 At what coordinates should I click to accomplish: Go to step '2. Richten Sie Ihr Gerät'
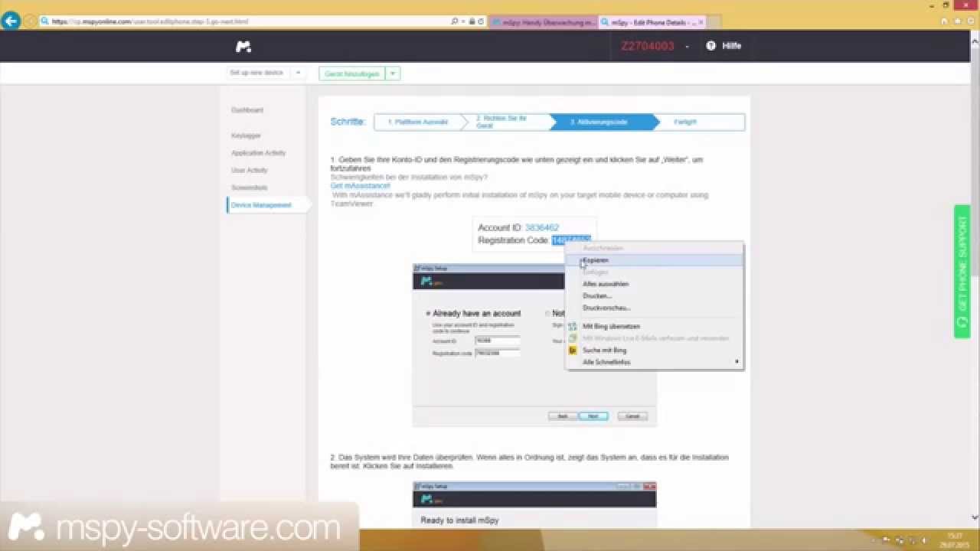point(505,122)
